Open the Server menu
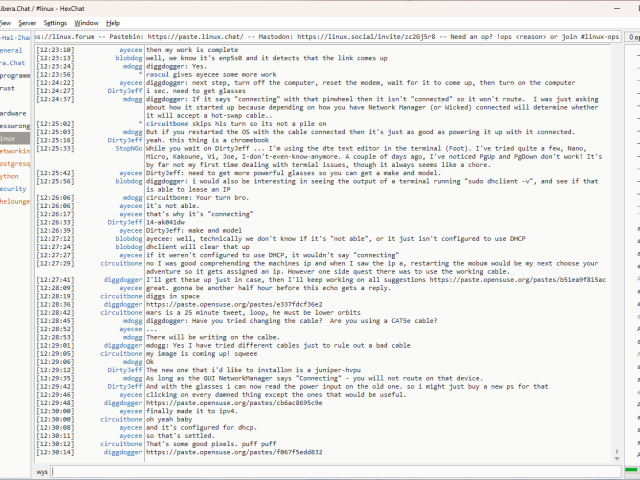The height and width of the screenshot is (480, 640). 26,22
